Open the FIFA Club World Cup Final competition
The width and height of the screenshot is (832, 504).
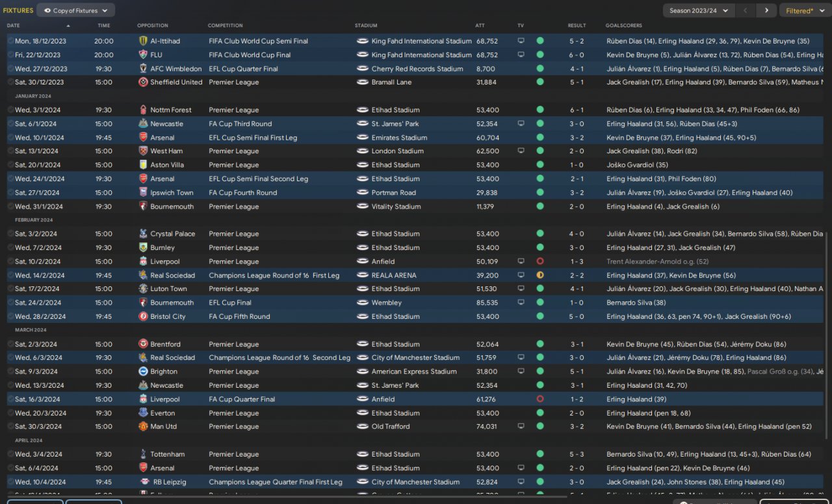click(250, 55)
